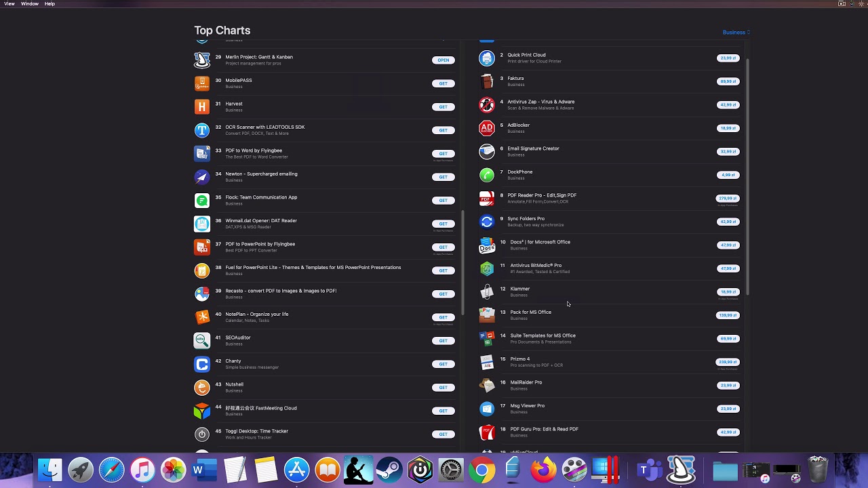Open the Nutshell app icon
Image resolution: width=868 pixels, height=488 pixels.
[202, 387]
